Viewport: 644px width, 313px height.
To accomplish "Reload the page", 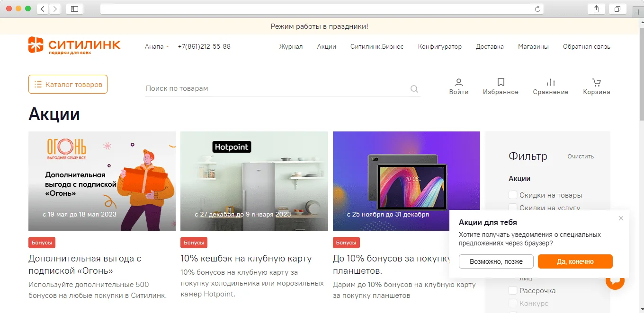I will click(x=537, y=9).
